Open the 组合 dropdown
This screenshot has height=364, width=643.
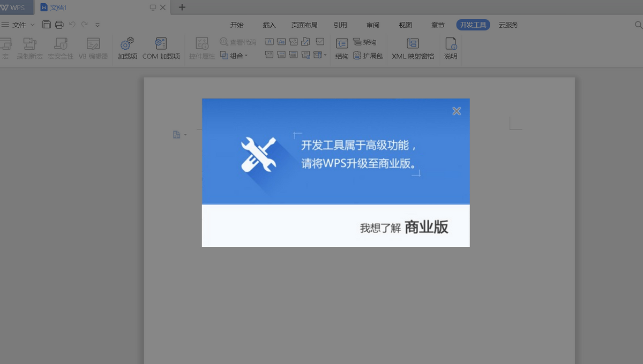tap(234, 55)
